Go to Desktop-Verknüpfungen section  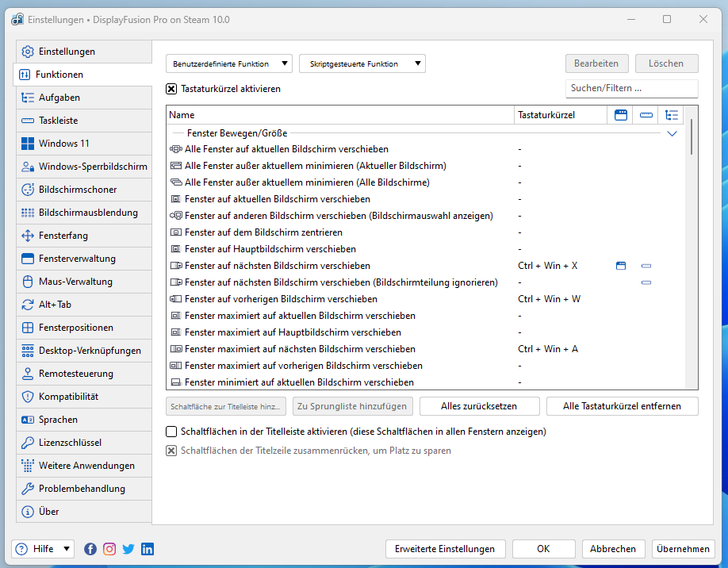(84, 351)
